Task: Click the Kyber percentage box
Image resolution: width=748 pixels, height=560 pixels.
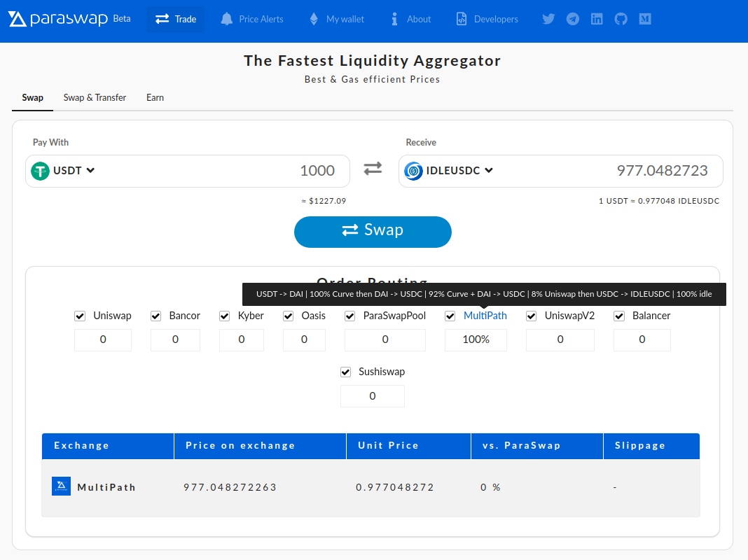Action: coord(242,339)
